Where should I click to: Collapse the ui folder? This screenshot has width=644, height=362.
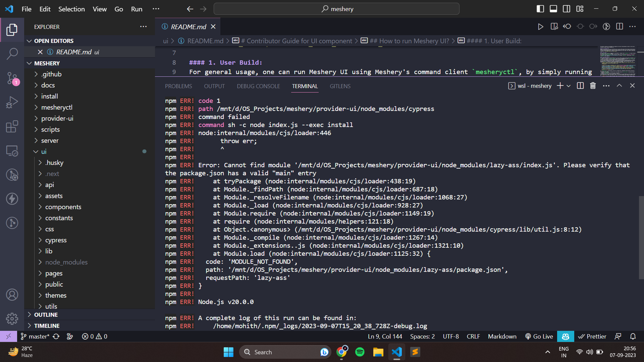(90, 152)
